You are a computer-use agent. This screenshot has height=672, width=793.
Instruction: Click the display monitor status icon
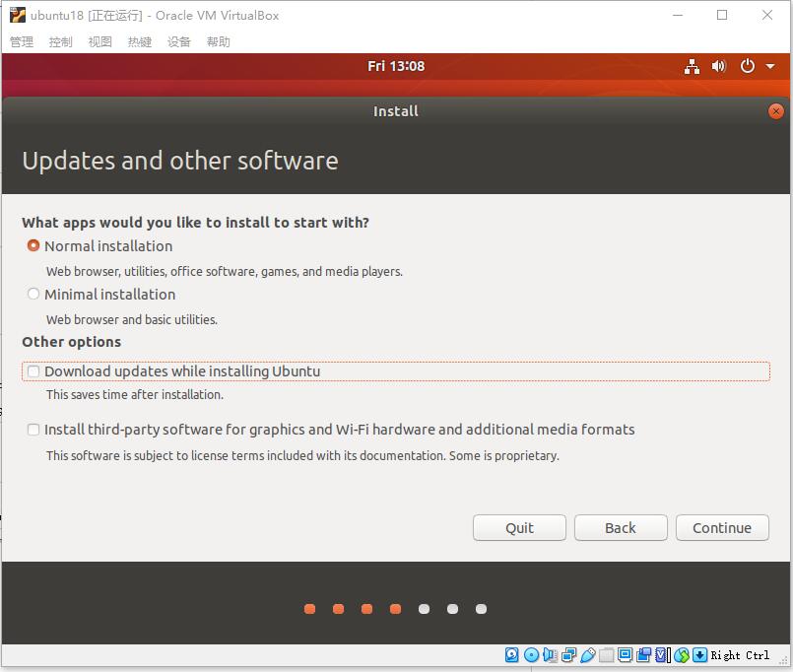click(626, 655)
